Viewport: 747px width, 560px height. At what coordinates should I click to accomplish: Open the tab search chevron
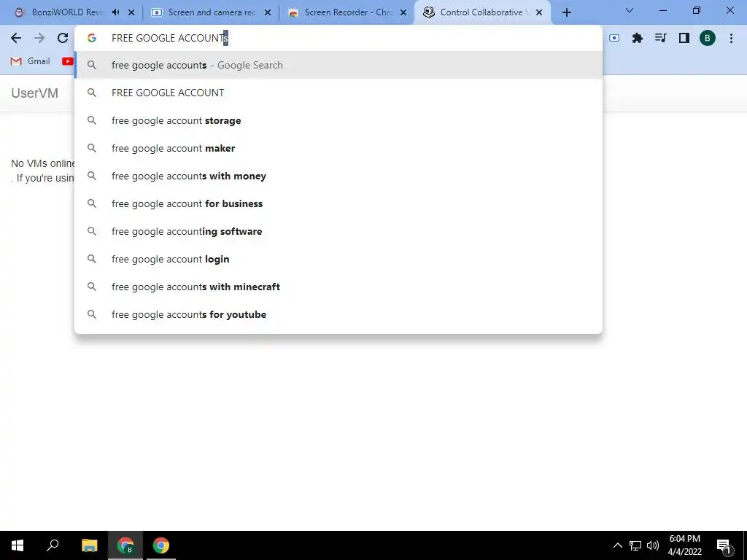point(630,10)
